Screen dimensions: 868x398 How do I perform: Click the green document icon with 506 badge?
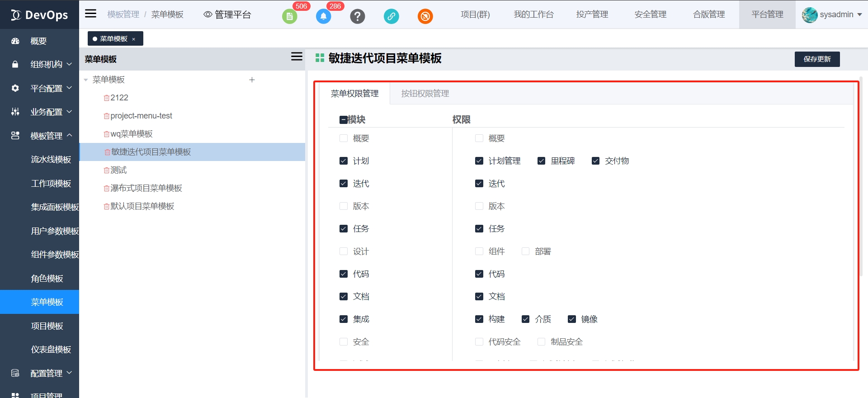tap(289, 17)
